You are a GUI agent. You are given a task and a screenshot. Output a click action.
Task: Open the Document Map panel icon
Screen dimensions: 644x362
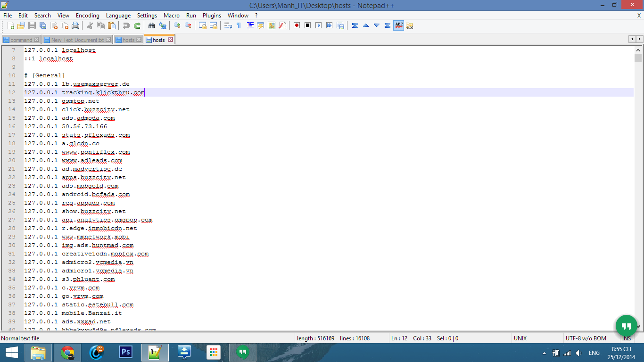tap(272, 25)
